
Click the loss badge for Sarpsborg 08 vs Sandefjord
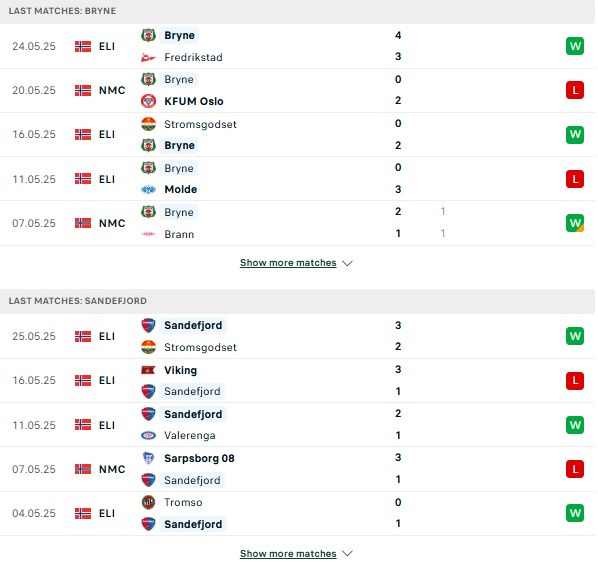click(575, 469)
